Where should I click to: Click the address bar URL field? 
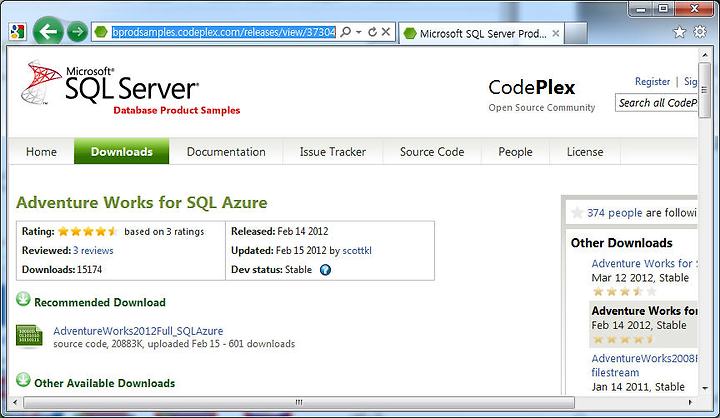tap(224, 32)
